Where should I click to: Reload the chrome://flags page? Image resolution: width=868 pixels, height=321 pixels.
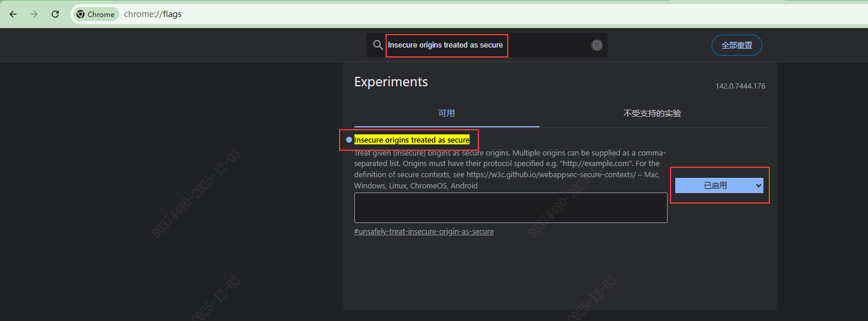point(55,14)
